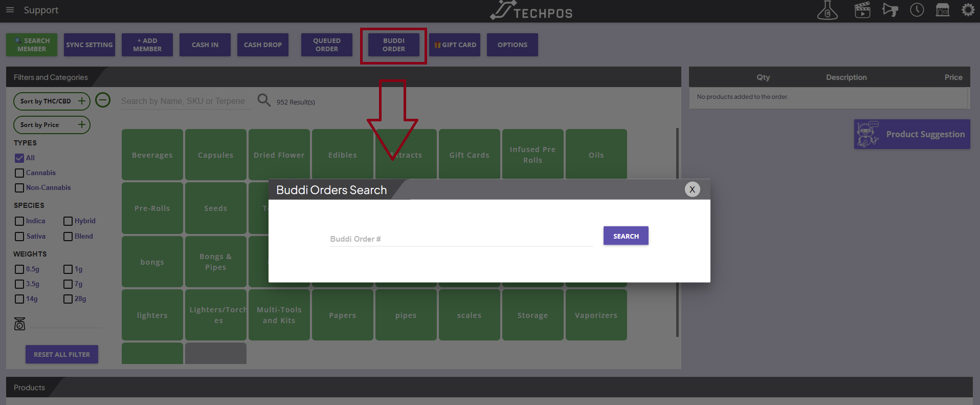The image size is (980, 405).
Task: Select the Multi-Tools and Kits tile
Action: click(x=279, y=315)
